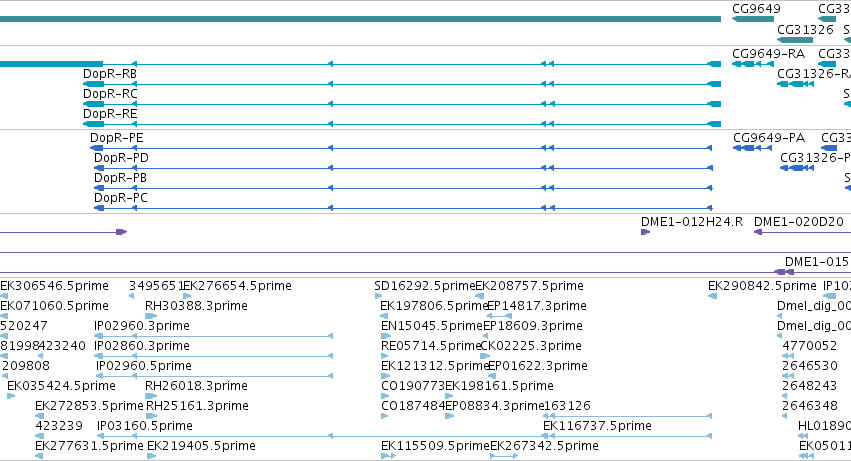Select the purple DME1-012H24.R arrow glyph
851x461 pixels.
645,232
